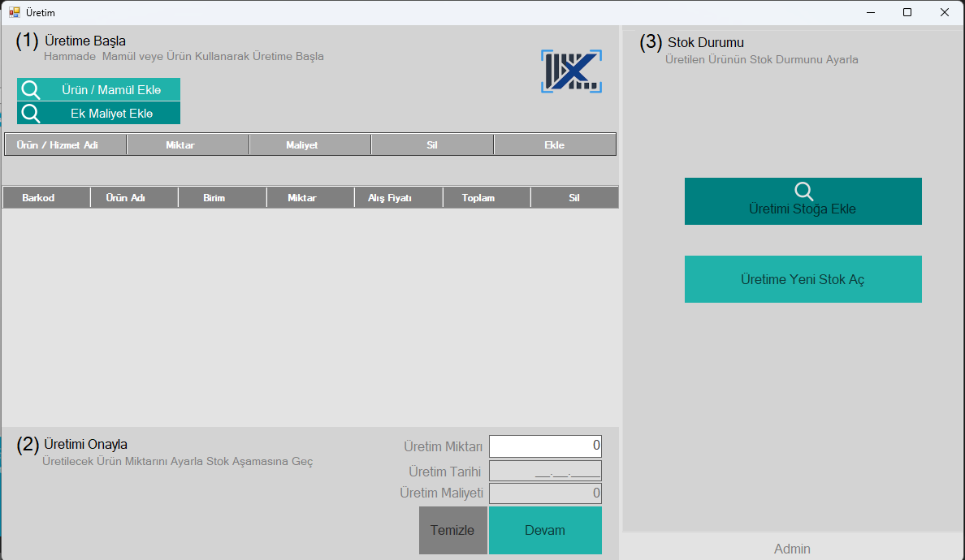The image size is (965, 560).
Task: Click the Maliyet column header
Action: tap(301, 145)
